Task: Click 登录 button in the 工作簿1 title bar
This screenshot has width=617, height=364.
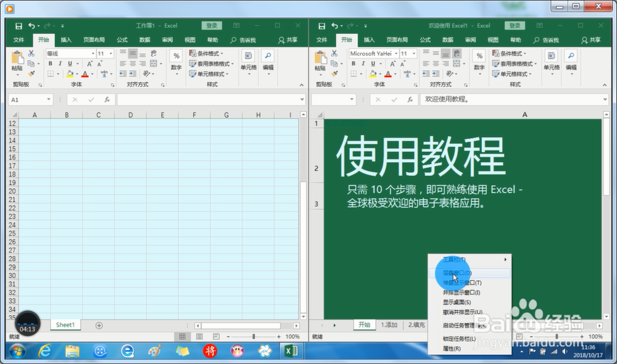Action: (x=212, y=25)
